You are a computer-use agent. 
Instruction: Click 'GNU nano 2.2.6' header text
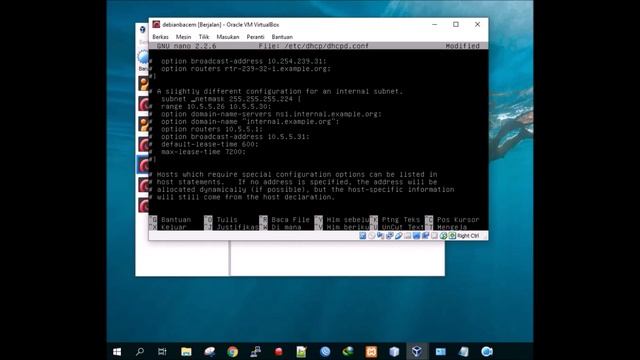[187, 46]
